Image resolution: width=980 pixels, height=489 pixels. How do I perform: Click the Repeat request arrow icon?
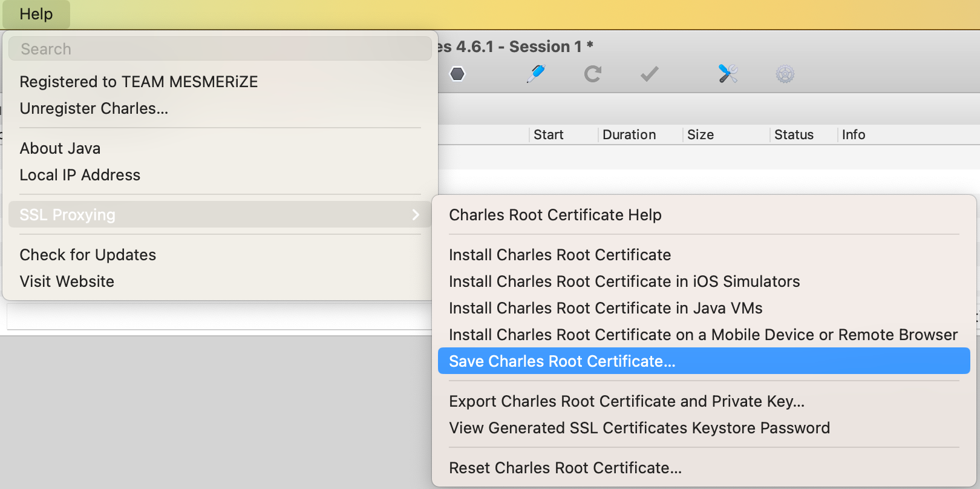(x=593, y=74)
